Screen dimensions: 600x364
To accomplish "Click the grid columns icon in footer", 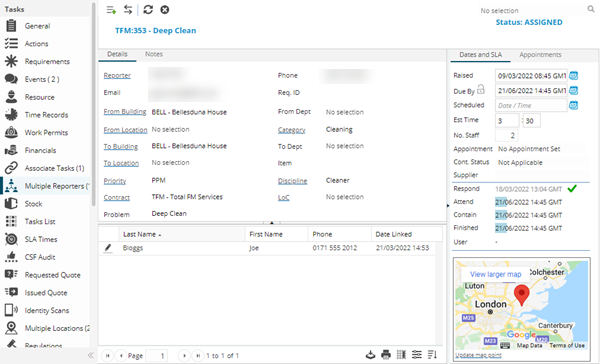I will point(401,355).
